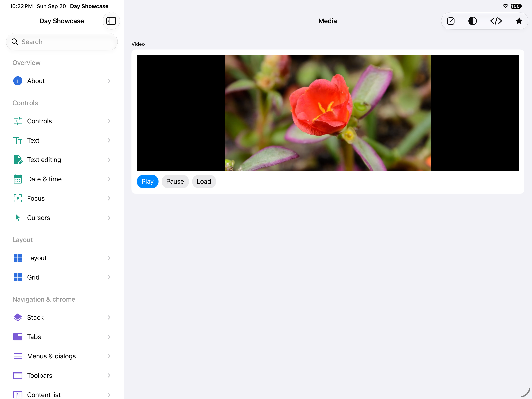Screen dimensions: 532x399
Task: Click the Stack layers icon
Action: (x=18, y=317)
